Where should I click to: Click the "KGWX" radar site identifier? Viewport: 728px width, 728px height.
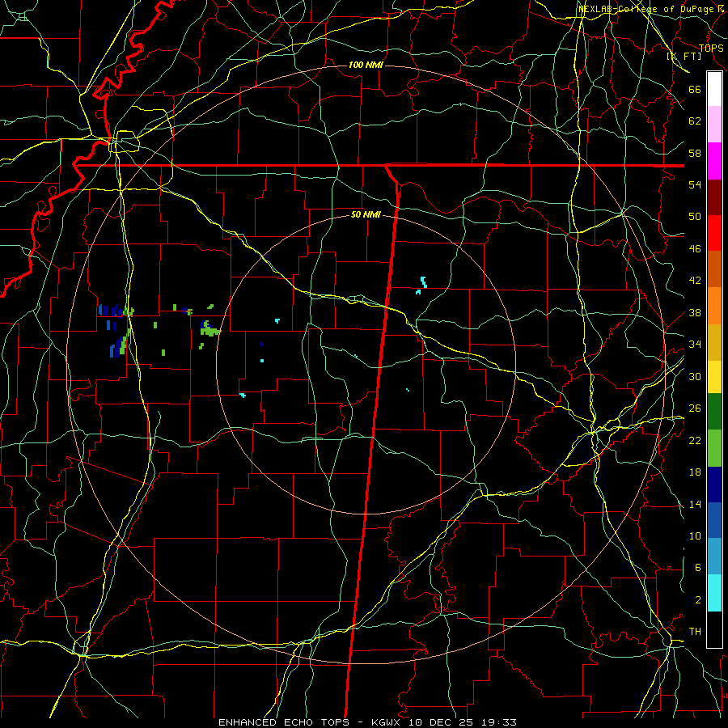(387, 722)
